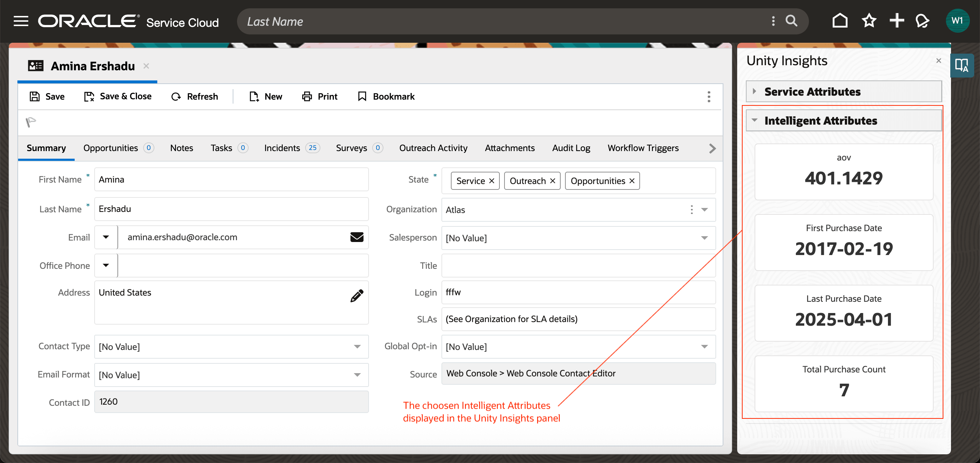Open the hamburger navigation menu
The width and height of the screenshot is (980, 463).
pyautogui.click(x=21, y=21)
